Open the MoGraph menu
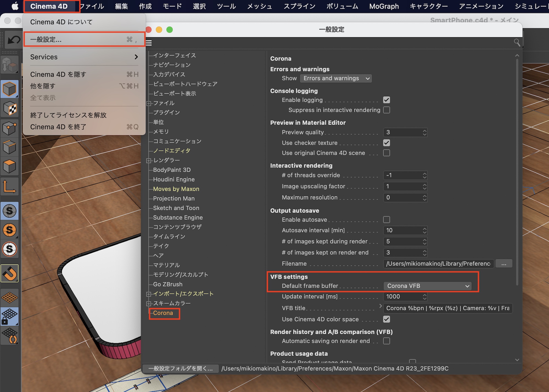 (x=384, y=6)
